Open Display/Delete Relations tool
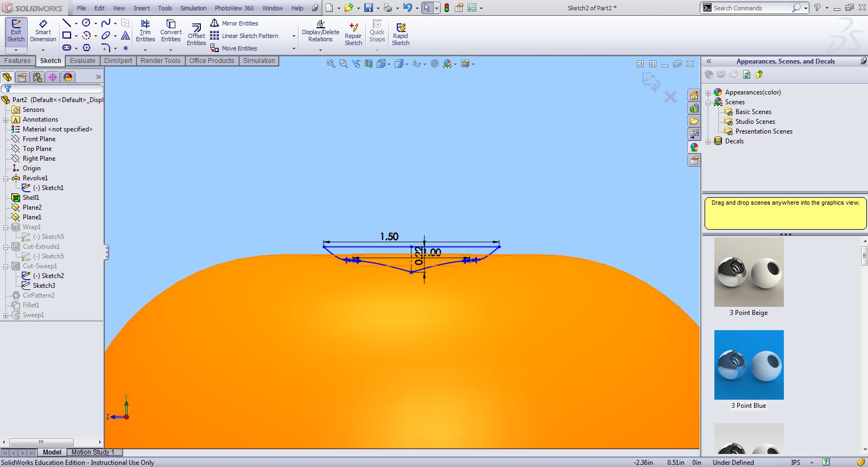868x467 pixels. click(x=320, y=31)
